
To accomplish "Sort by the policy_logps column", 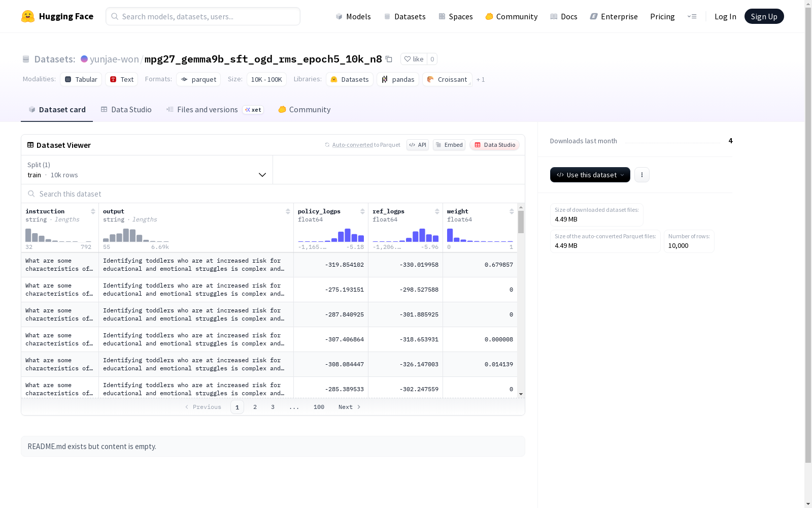I will (362, 211).
